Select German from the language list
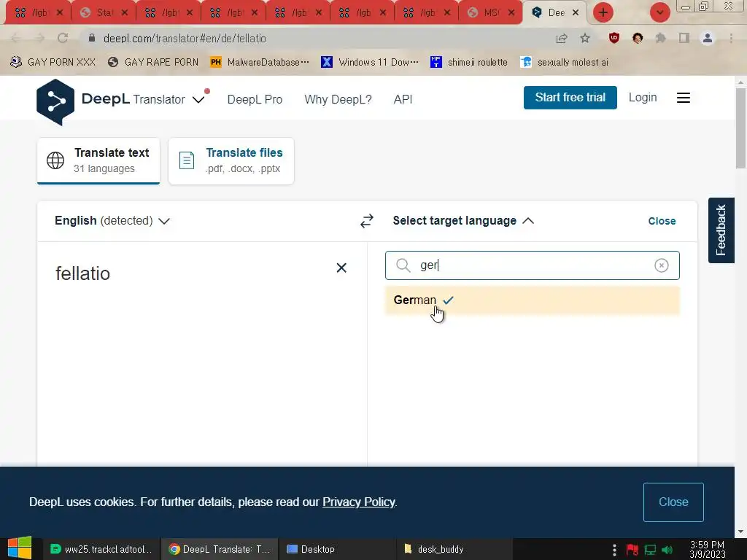747x560 pixels. tap(532, 300)
